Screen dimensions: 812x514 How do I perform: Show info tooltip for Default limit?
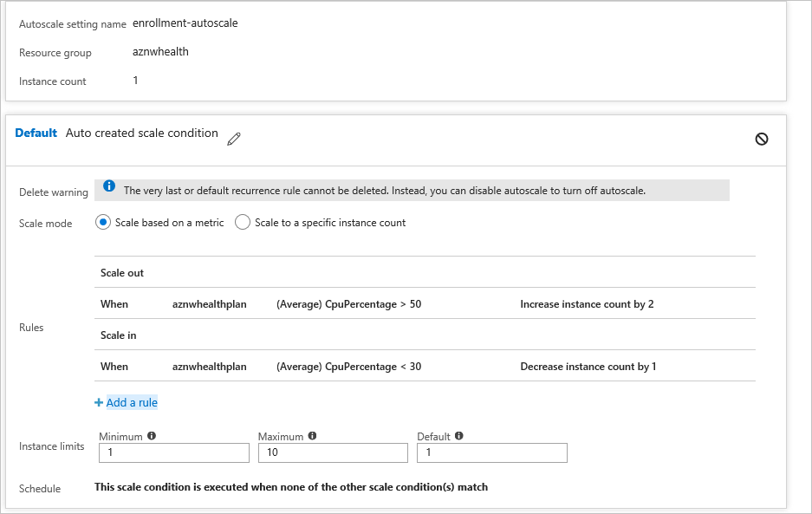click(x=458, y=436)
